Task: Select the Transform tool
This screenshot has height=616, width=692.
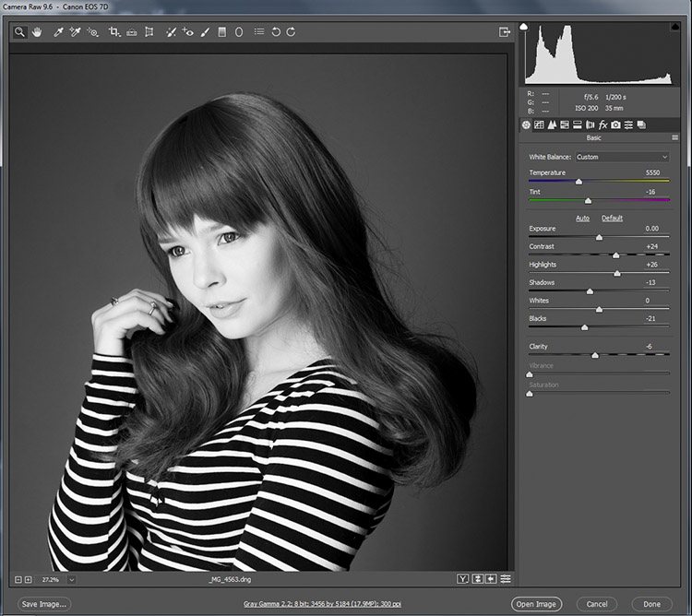Action: 149,31
